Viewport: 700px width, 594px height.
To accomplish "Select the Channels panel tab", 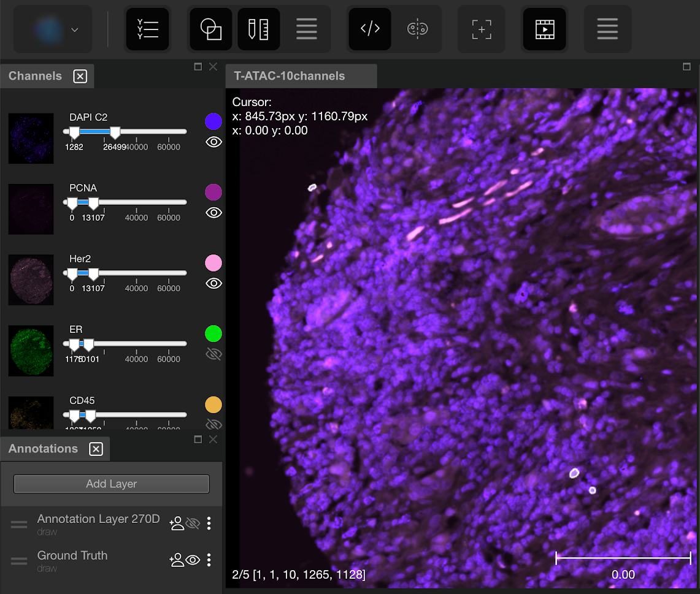I will (35, 76).
